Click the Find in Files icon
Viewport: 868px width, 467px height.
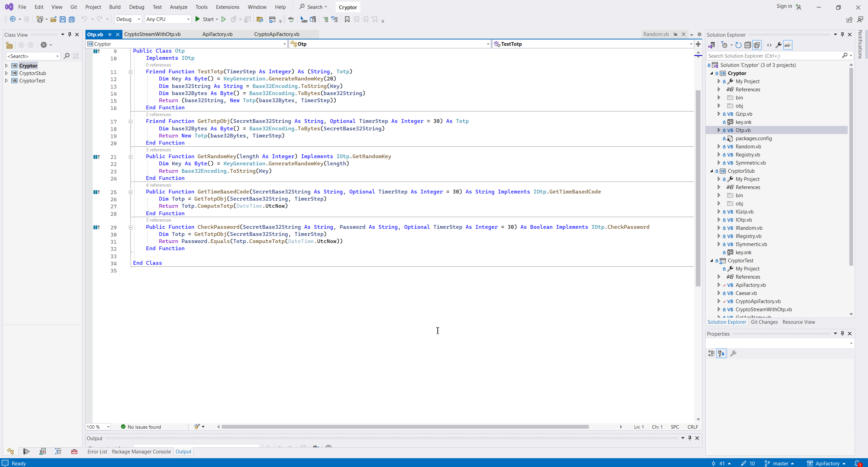tap(260, 19)
